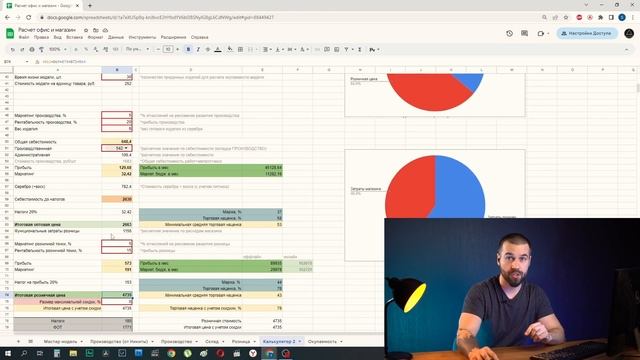This screenshot has width=640, height=360.
Task: Print the spreadsheet via printer icon
Action: [x=31, y=49]
